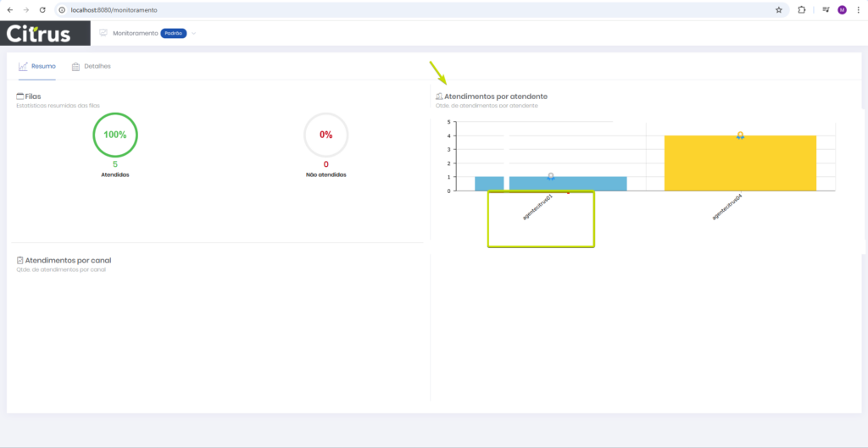
Task: Click the Atendimentos por atendente heading icon
Action: [x=439, y=97]
